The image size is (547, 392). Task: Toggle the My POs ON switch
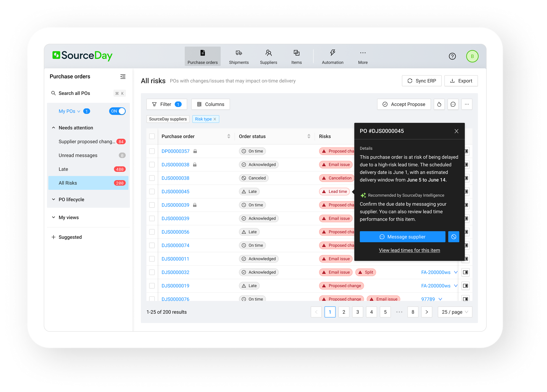point(117,111)
